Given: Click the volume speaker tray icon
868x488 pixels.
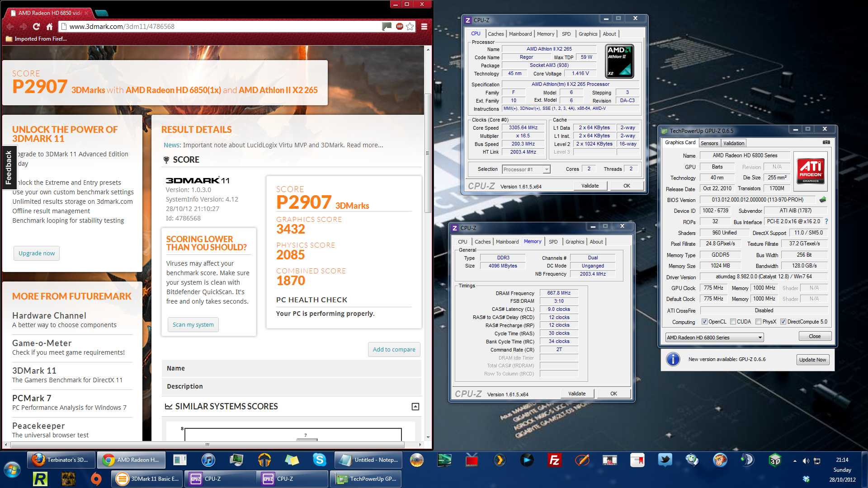Looking at the screenshot, I should (806, 461).
